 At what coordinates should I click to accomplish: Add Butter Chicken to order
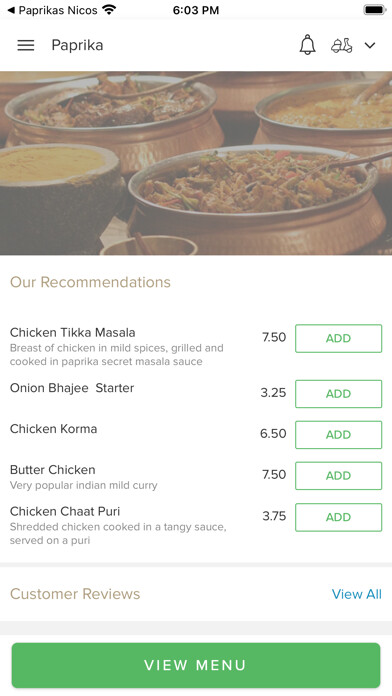pyautogui.click(x=338, y=476)
